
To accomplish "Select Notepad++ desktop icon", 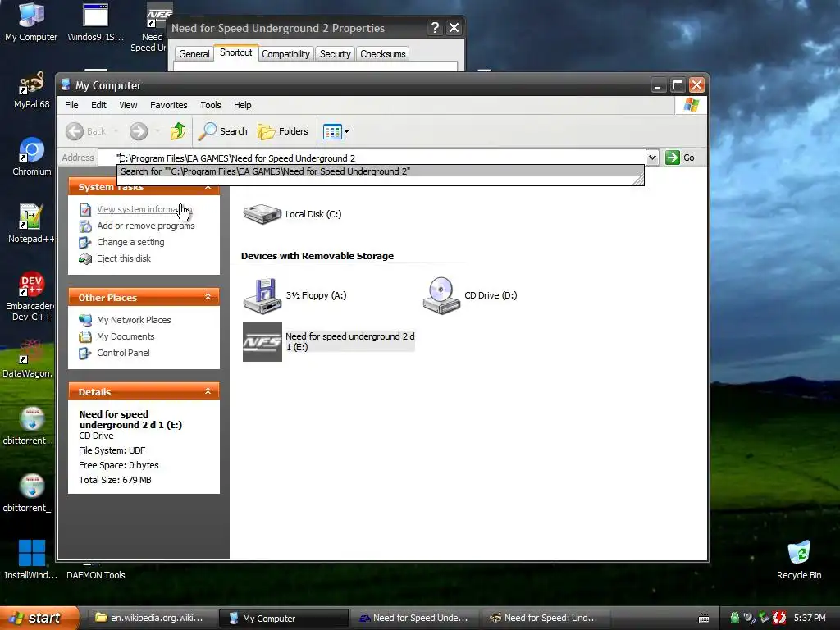I will pyautogui.click(x=31, y=225).
